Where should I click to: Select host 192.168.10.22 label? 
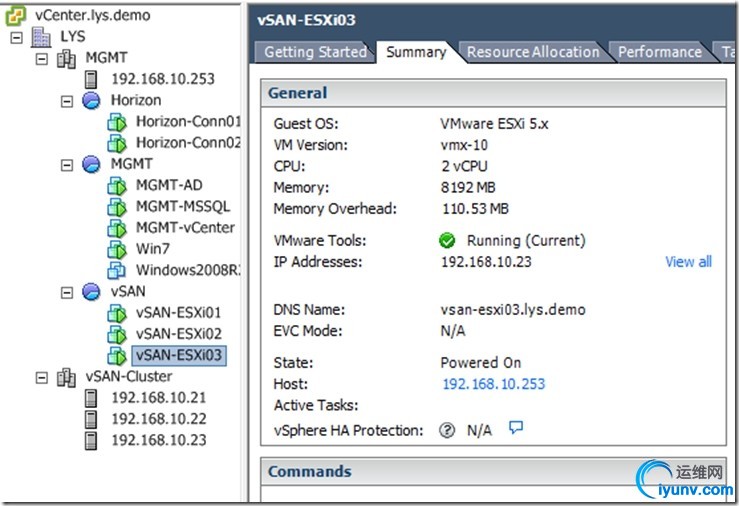click(x=159, y=419)
